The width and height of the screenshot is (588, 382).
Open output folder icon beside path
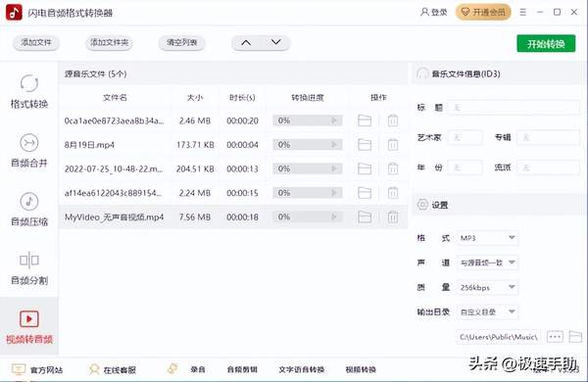click(575, 337)
